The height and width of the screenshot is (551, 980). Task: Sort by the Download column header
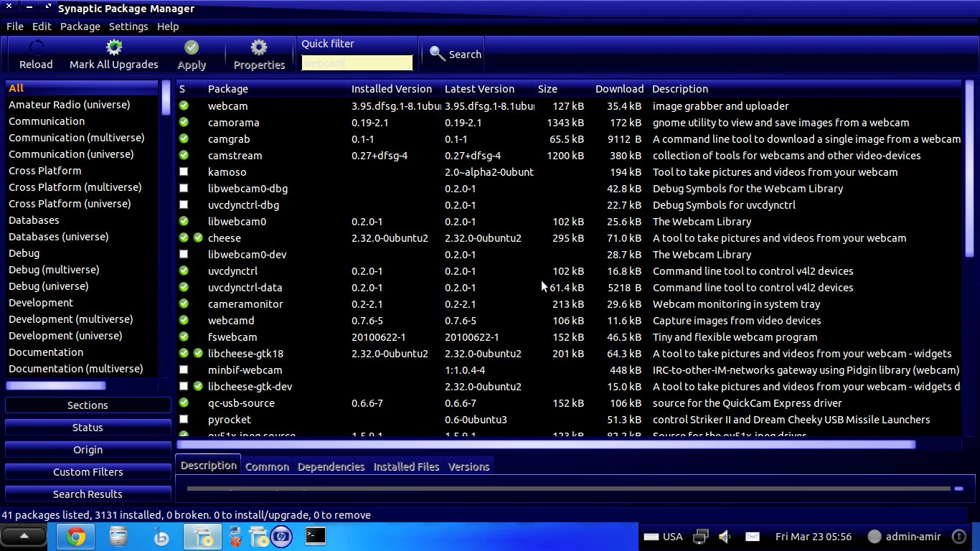pyautogui.click(x=621, y=89)
